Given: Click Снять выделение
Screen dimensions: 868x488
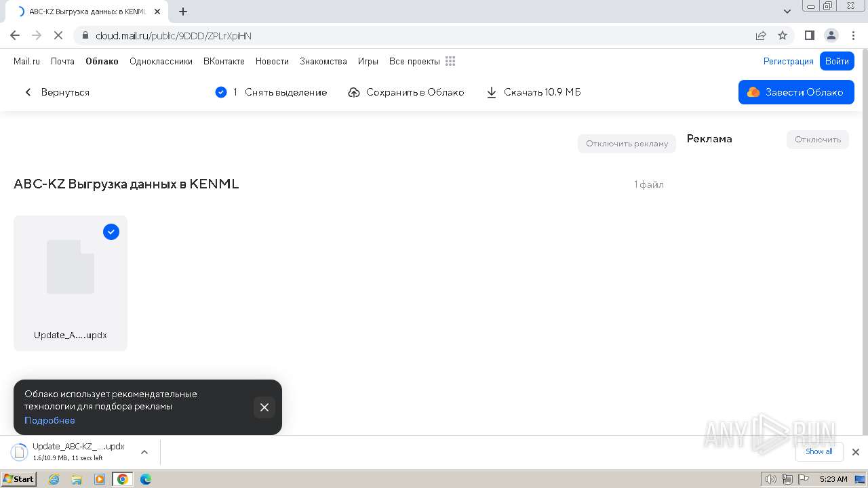Looking at the screenshot, I should point(285,92).
